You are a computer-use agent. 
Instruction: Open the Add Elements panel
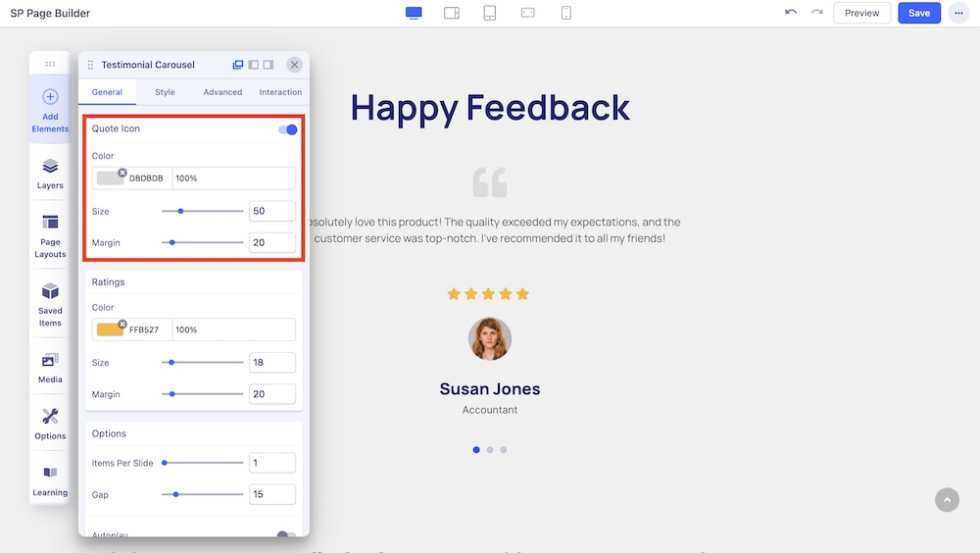pyautogui.click(x=50, y=109)
